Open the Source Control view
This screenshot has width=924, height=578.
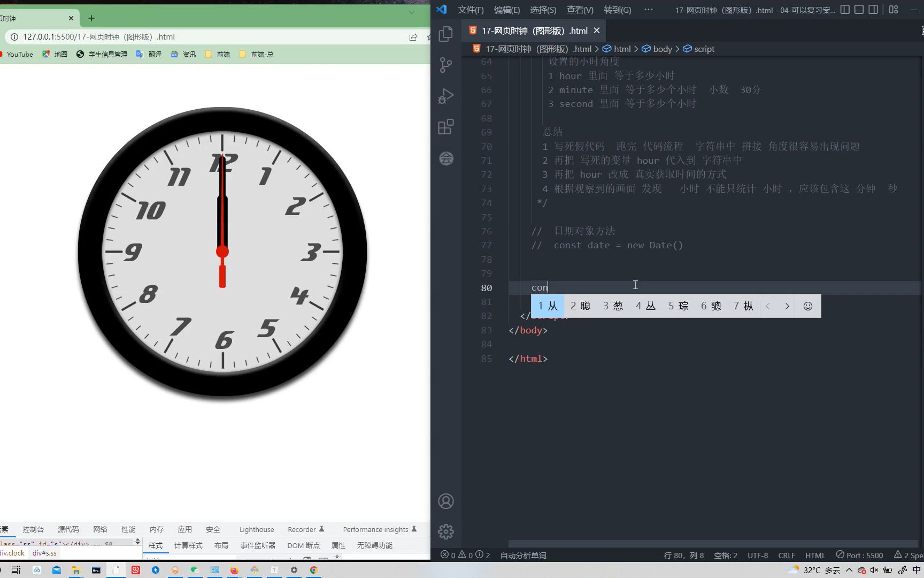pyautogui.click(x=445, y=65)
